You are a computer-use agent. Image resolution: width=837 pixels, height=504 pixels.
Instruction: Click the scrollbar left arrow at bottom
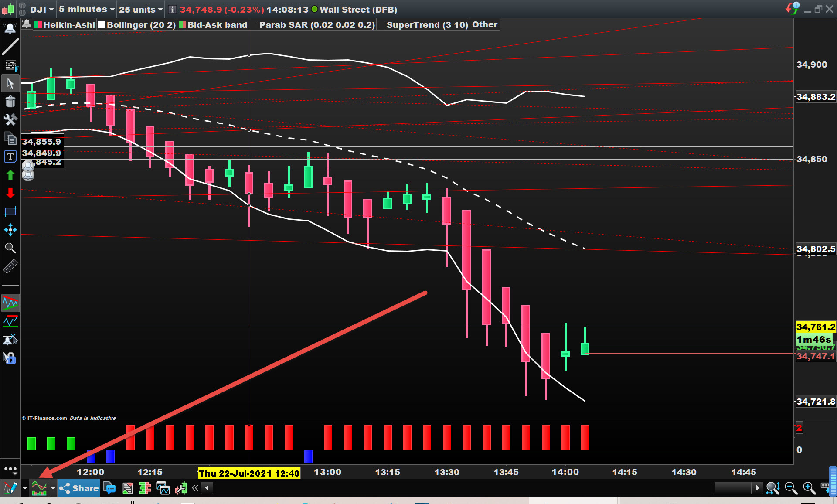pos(207,488)
